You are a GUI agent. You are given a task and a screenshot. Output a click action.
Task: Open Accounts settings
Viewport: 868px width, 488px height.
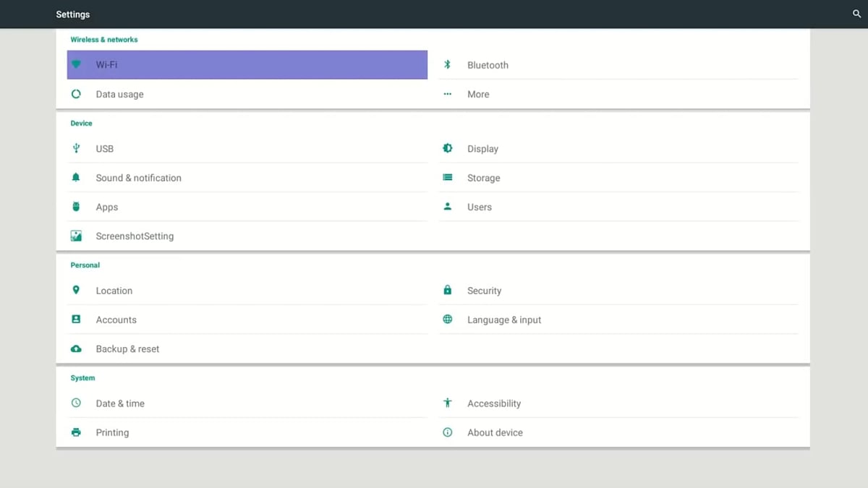[x=116, y=320]
